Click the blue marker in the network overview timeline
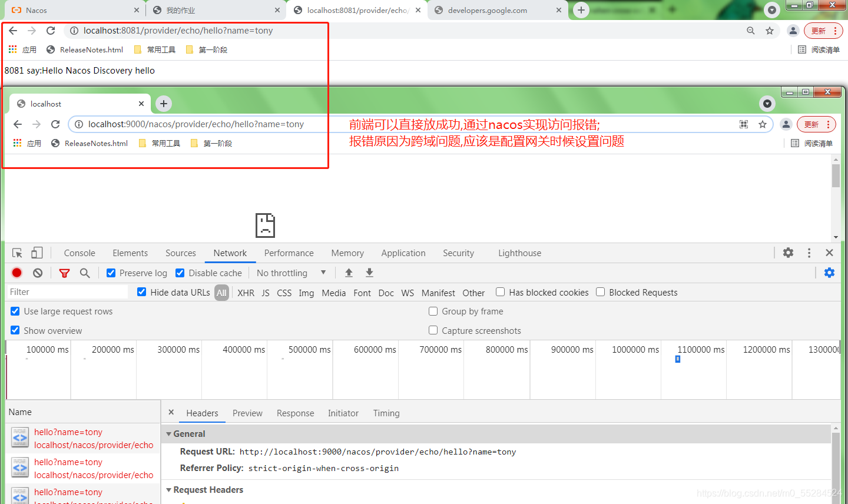The height and width of the screenshot is (504, 848). [678, 359]
